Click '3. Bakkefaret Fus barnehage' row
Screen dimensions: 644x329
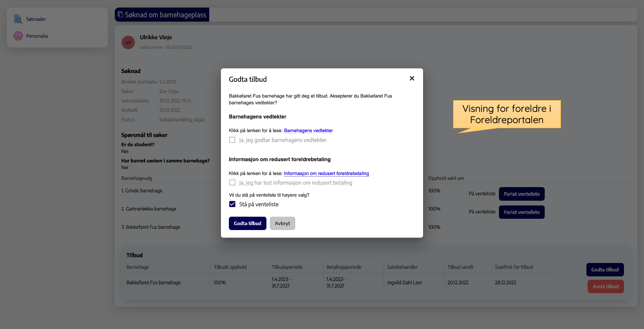click(151, 227)
